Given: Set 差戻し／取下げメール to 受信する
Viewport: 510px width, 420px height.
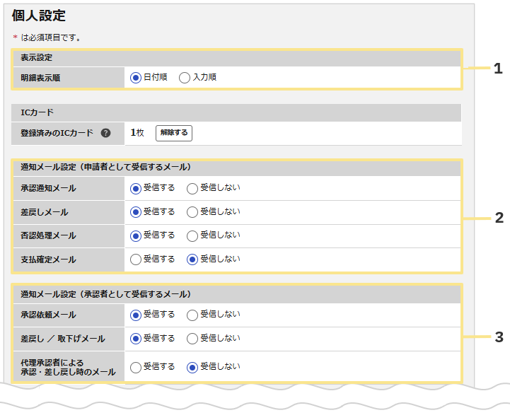Looking at the screenshot, I should tap(136, 339).
